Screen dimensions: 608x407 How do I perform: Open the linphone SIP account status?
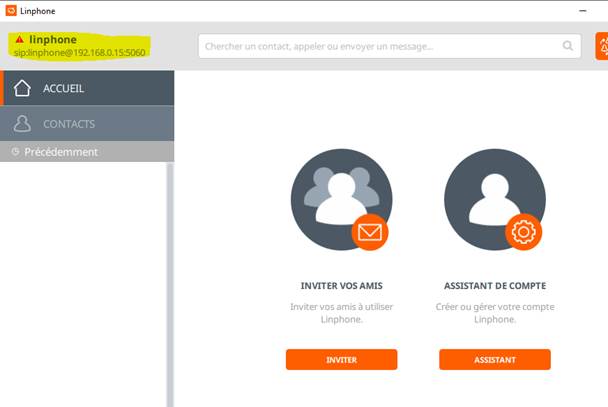click(79, 46)
